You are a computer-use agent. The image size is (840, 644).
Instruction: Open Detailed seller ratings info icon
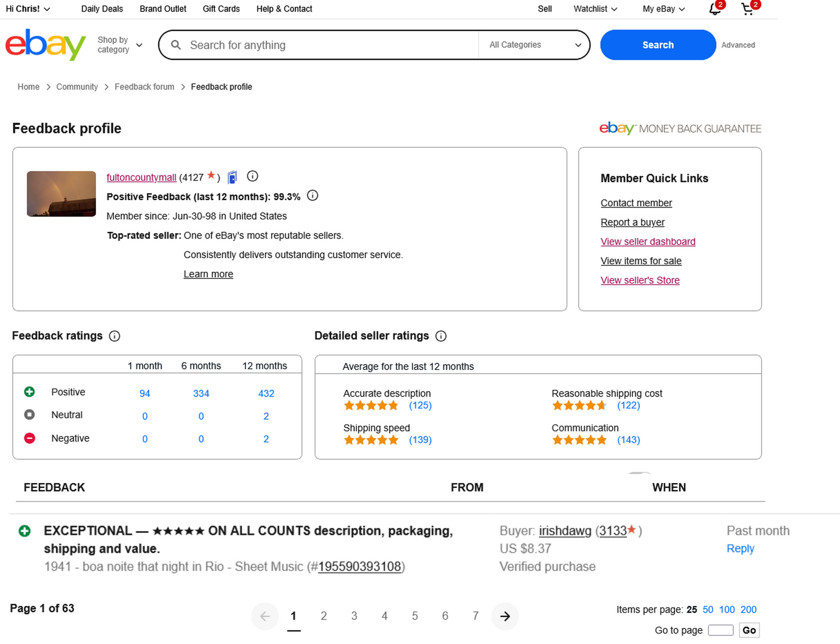[441, 336]
